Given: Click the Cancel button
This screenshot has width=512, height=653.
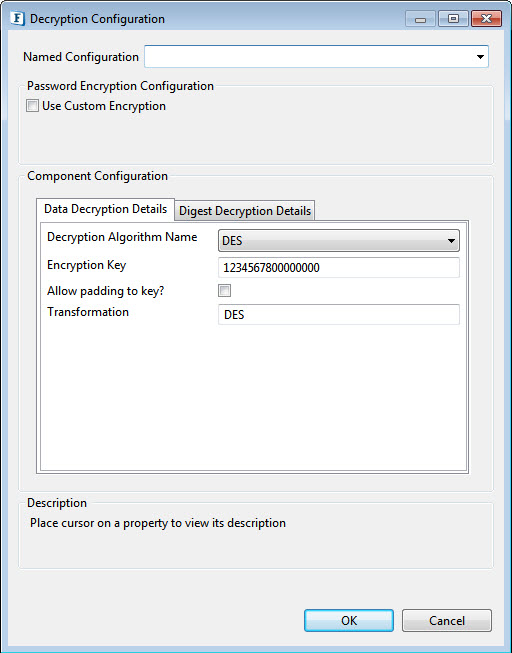Looking at the screenshot, I should [x=447, y=621].
